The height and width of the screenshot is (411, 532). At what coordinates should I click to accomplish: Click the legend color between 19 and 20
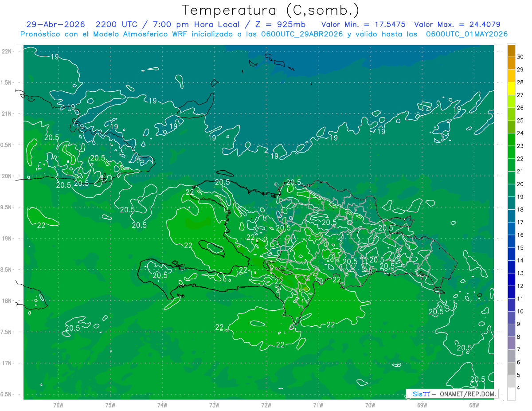pos(511,191)
